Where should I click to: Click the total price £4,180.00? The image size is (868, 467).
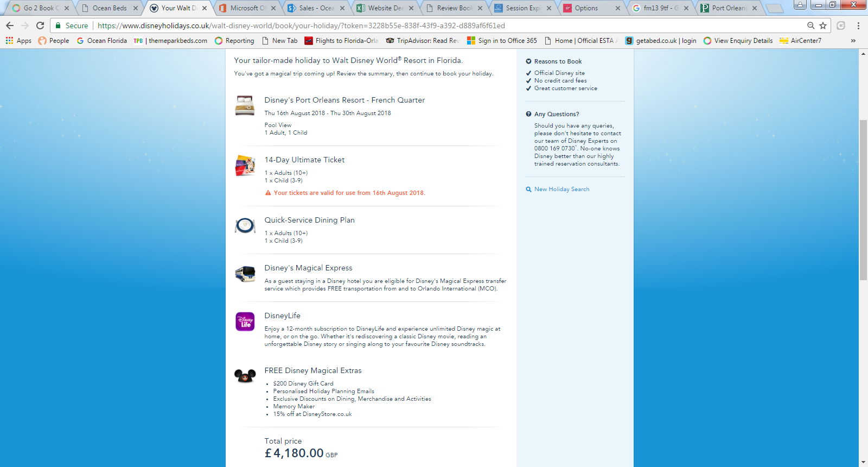(294, 453)
